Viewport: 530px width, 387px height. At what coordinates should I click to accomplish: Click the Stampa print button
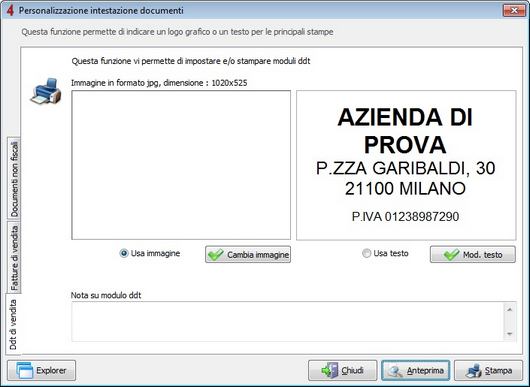489,370
